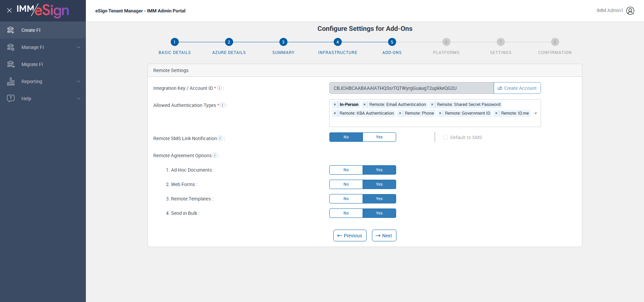
Task: Close the sidebar menu with the X icon
Action: (x=9, y=10)
